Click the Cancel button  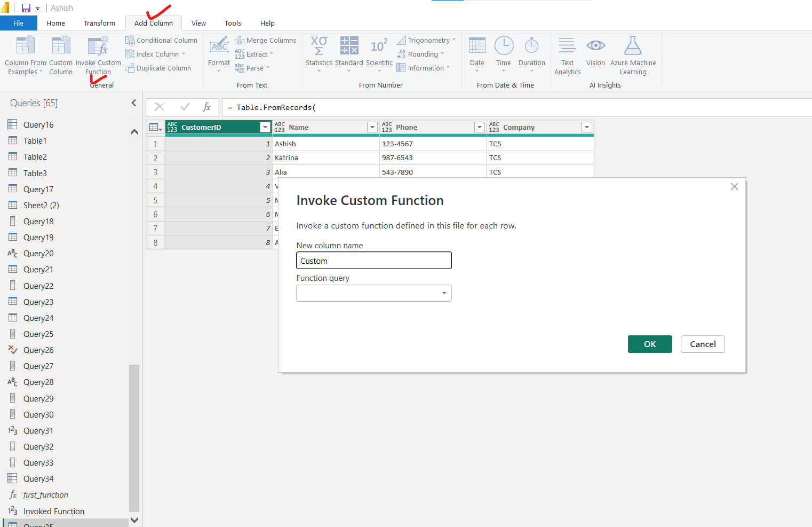pos(703,344)
